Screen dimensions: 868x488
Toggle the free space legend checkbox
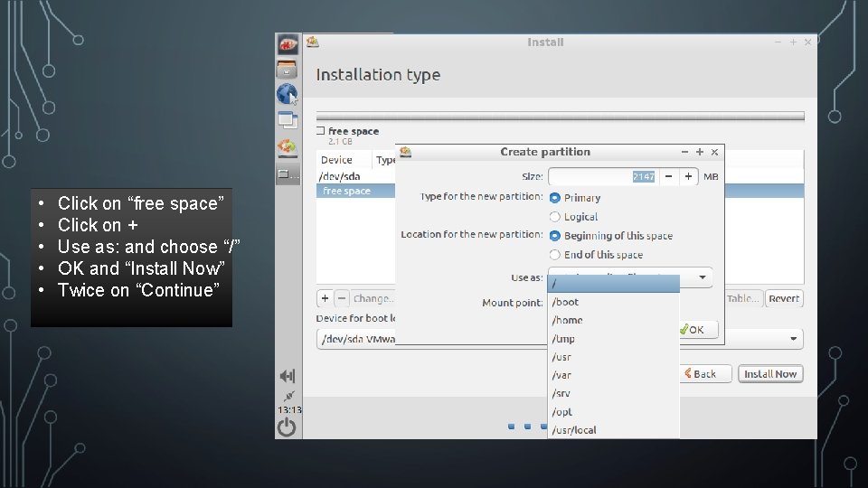(320, 131)
